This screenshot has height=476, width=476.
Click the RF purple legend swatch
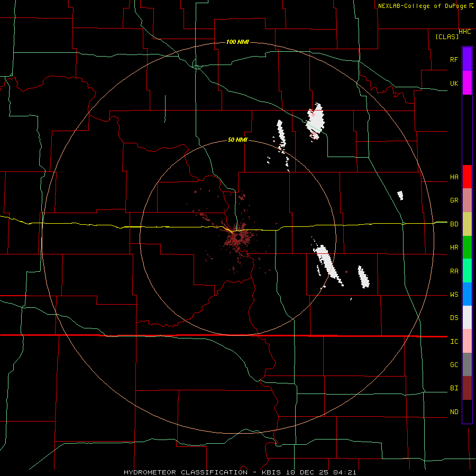coord(467,59)
